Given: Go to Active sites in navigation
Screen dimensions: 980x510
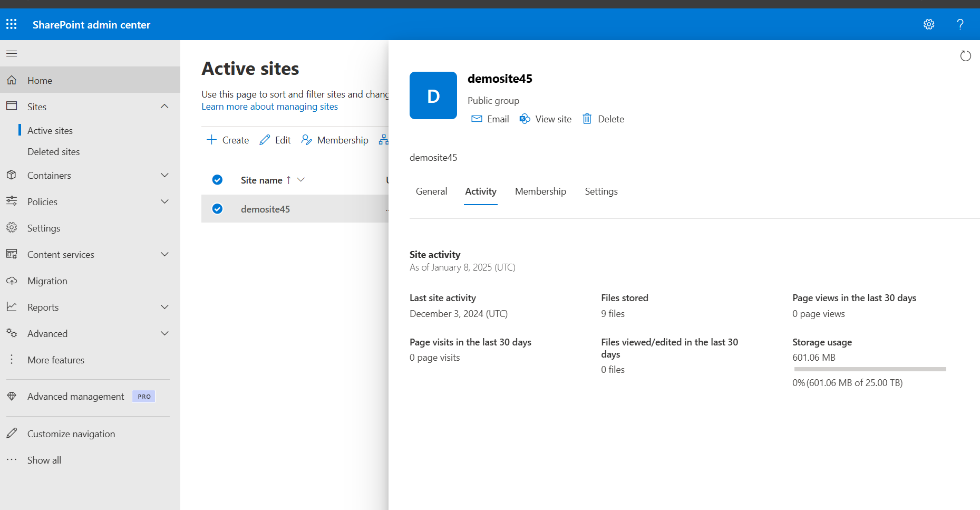Looking at the screenshot, I should tap(50, 130).
